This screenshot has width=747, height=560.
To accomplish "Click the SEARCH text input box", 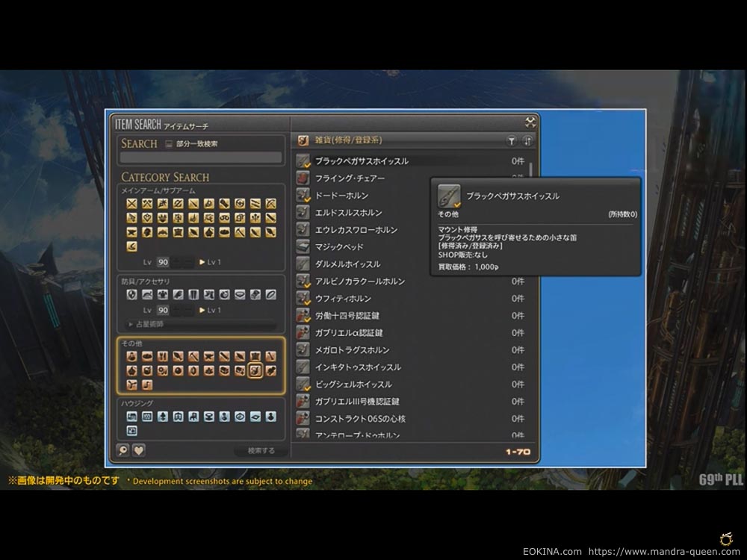I will 200,158.
